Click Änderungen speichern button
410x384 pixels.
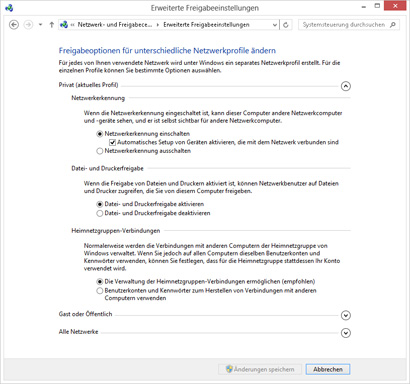(x=260, y=369)
